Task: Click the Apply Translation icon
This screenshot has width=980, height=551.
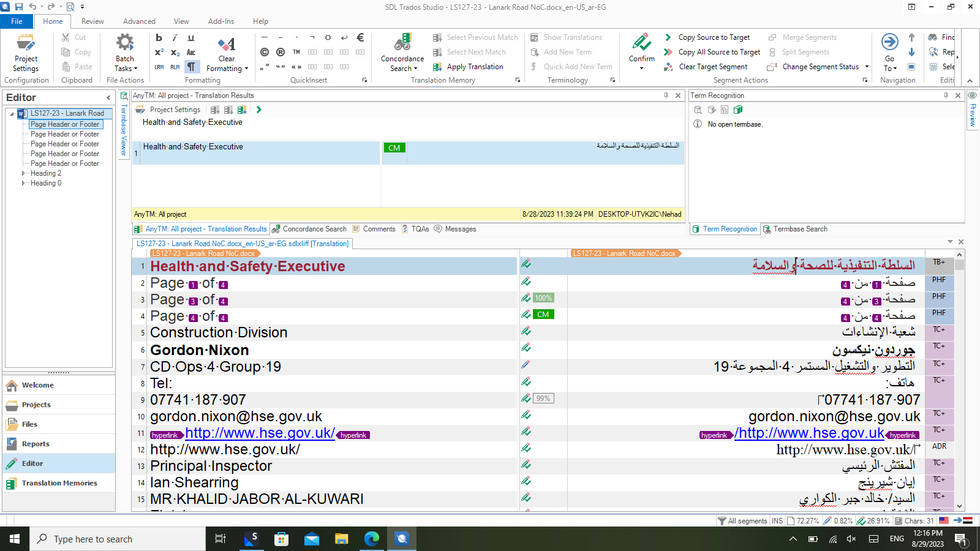Action: [437, 67]
